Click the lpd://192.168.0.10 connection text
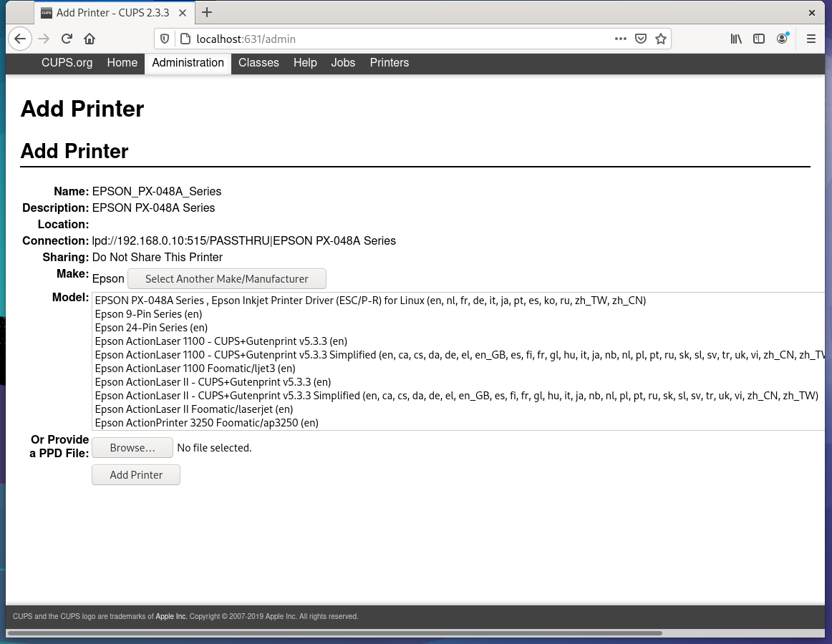The width and height of the screenshot is (832, 644). tap(244, 241)
